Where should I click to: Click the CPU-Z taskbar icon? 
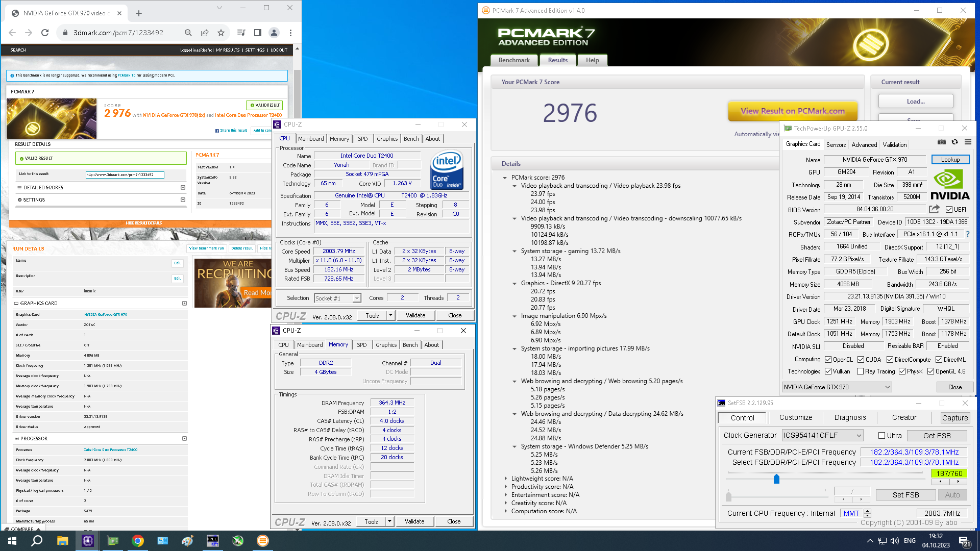point(87,541)
